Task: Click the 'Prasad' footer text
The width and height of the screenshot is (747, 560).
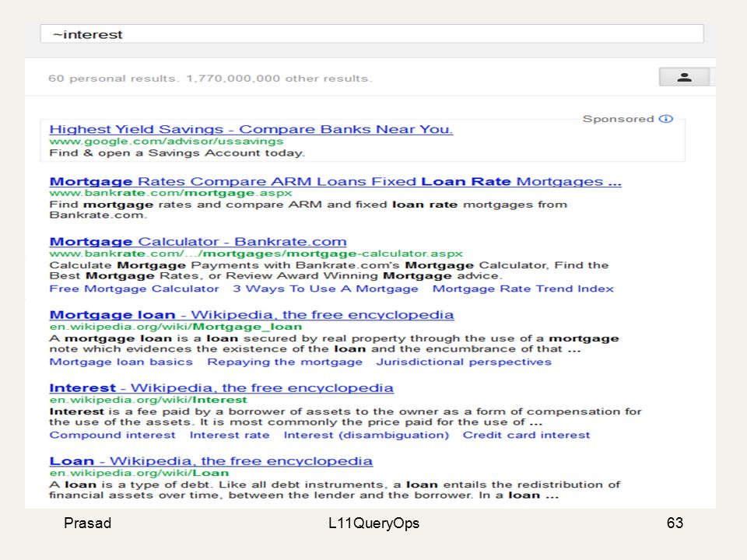Action: click(x=87, y=523)
